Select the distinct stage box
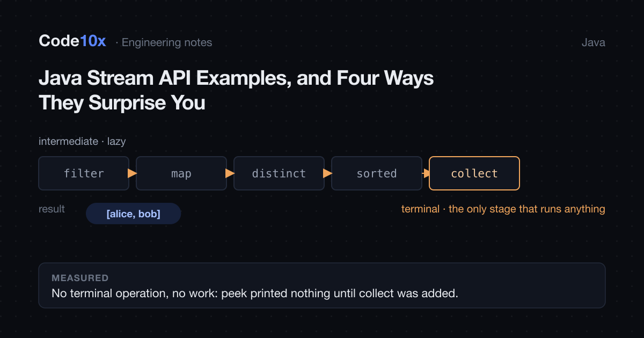 point(279,173)
